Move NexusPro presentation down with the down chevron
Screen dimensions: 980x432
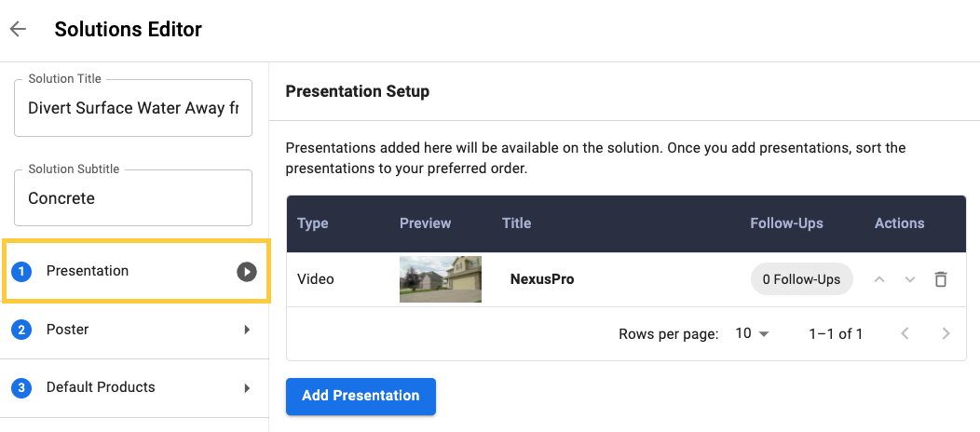pyautogui.click(x=910, y=279)
